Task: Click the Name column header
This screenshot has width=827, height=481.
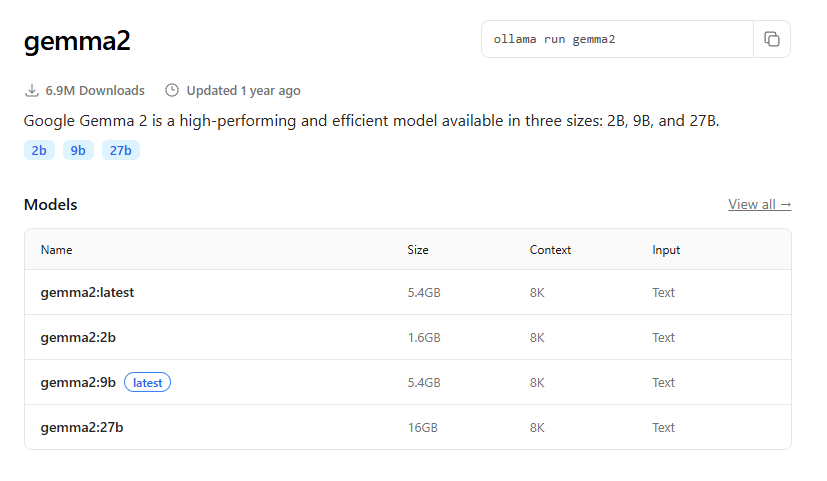Action: point(56,250)
